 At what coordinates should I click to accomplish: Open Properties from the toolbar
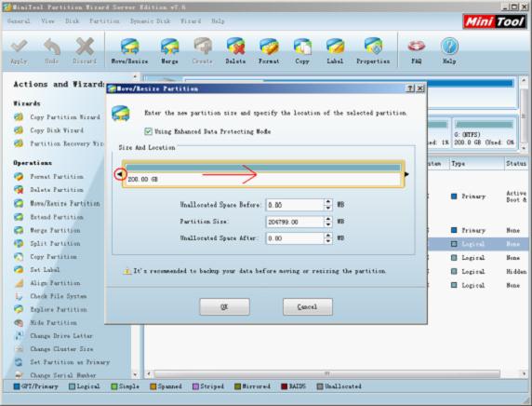373,51
